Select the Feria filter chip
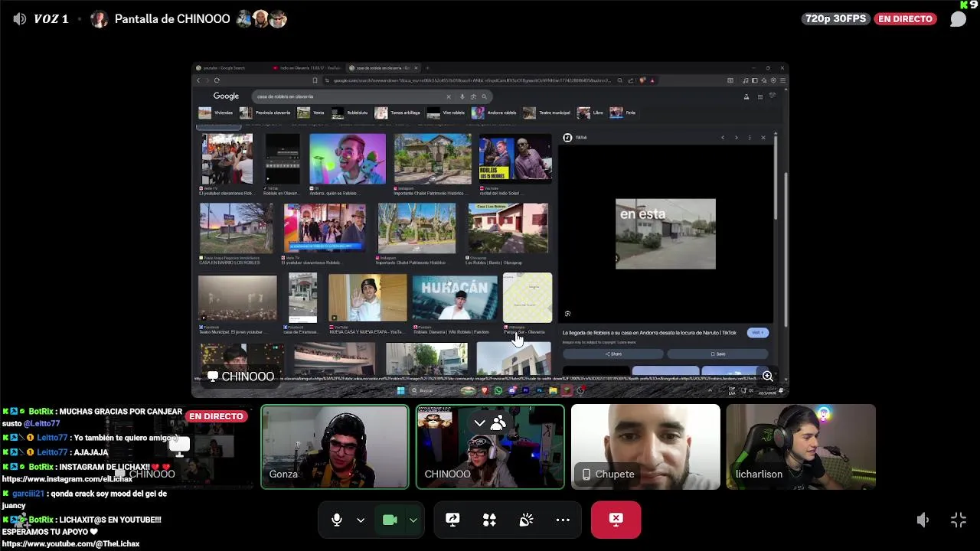This screenshot has height=551, width=980. pos(623,112)
